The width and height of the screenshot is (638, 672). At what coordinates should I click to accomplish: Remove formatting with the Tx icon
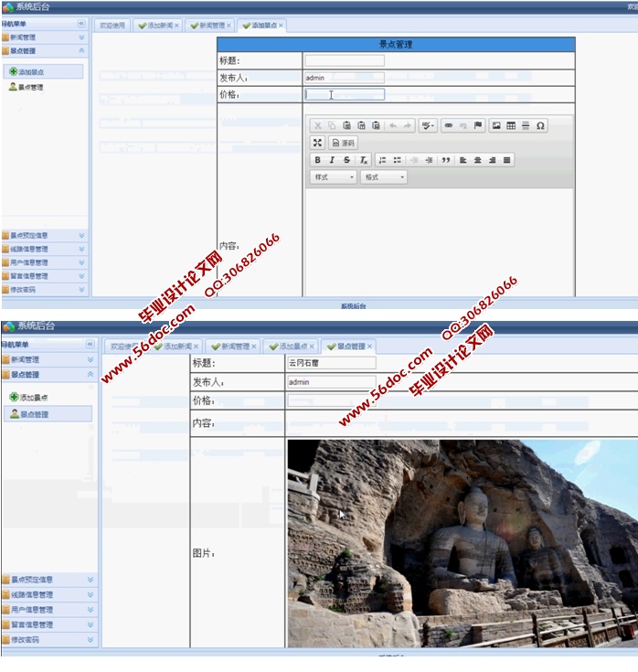pyautogui.click(x=363, y=160)
